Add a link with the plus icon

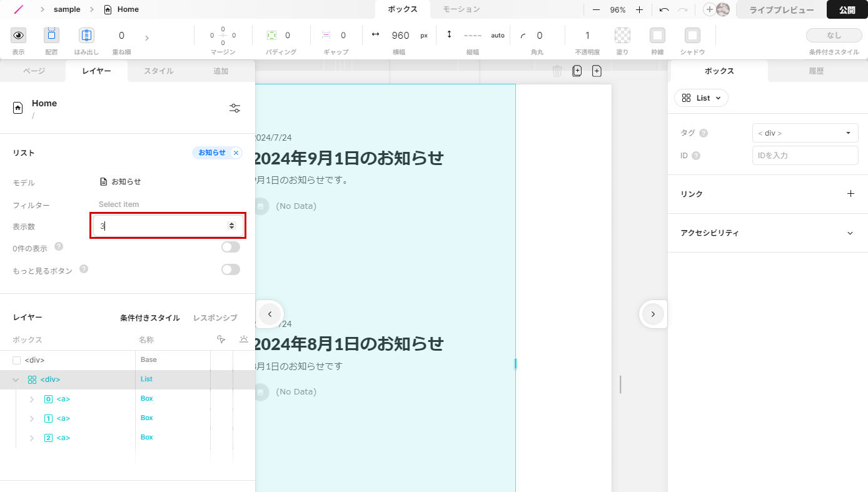click(850, 194)
